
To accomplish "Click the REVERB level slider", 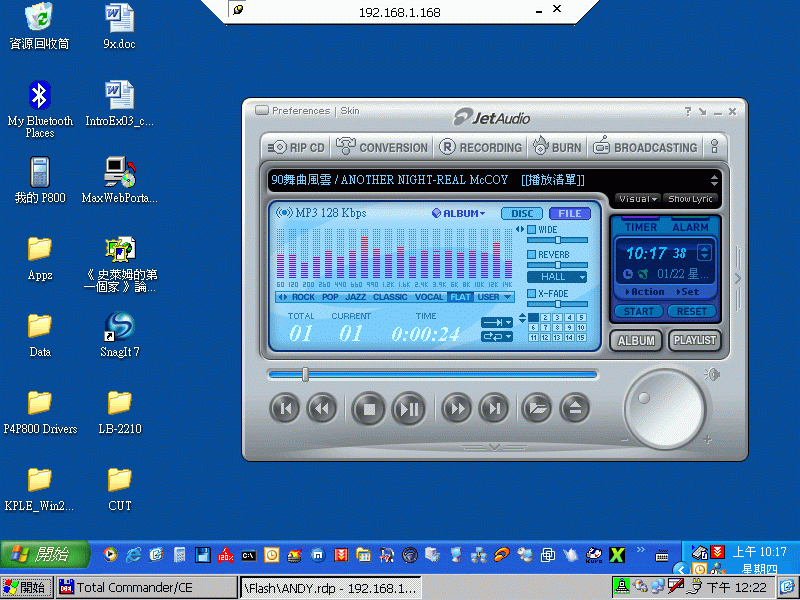I will click(x=557, y=265).
